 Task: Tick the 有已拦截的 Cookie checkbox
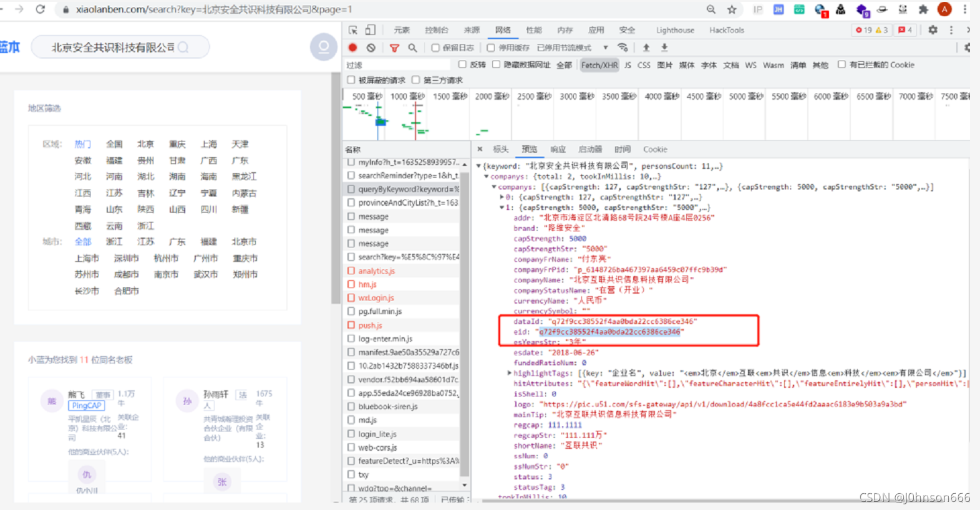coord(842,64)
